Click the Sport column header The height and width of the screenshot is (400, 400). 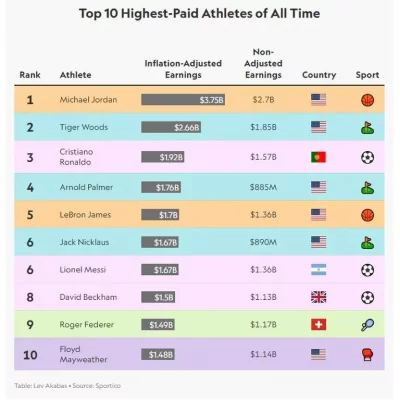(367, 75)
